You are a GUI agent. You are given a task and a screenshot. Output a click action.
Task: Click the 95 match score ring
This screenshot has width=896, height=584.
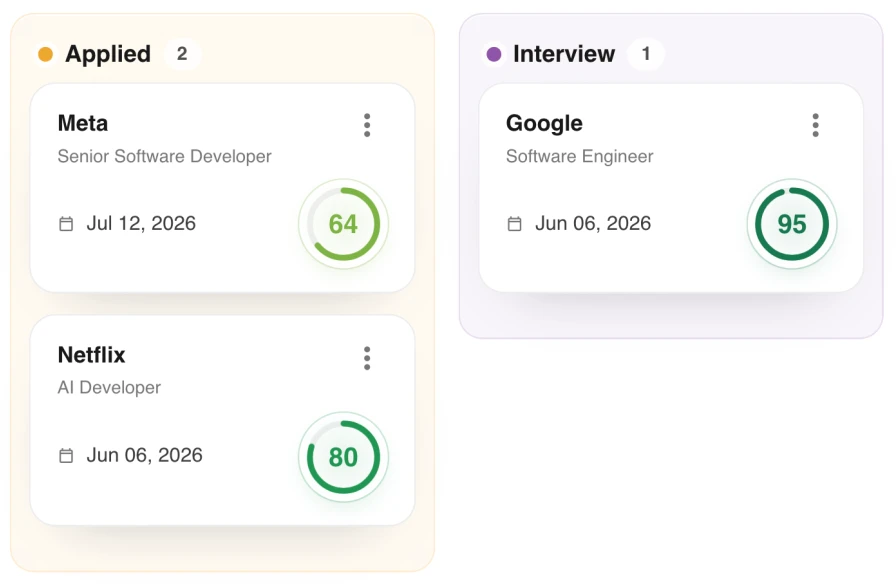pos(791,224)
